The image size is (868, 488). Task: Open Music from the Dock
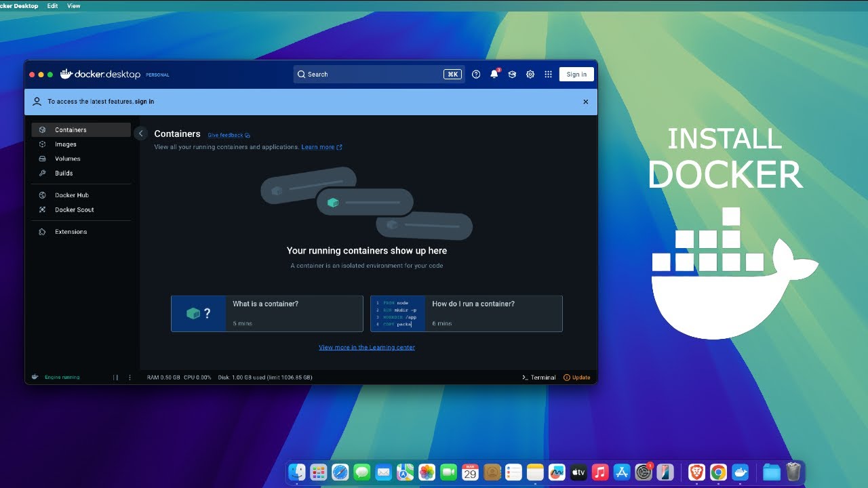tap(599, 472)
